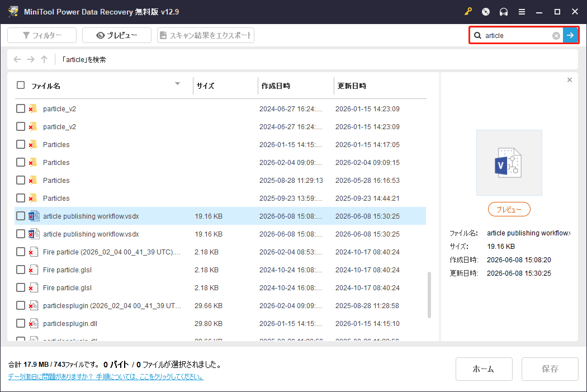
Task: Click the folder icon of Particles 2025-09-23 row
Action: click(x=33, y=198)
